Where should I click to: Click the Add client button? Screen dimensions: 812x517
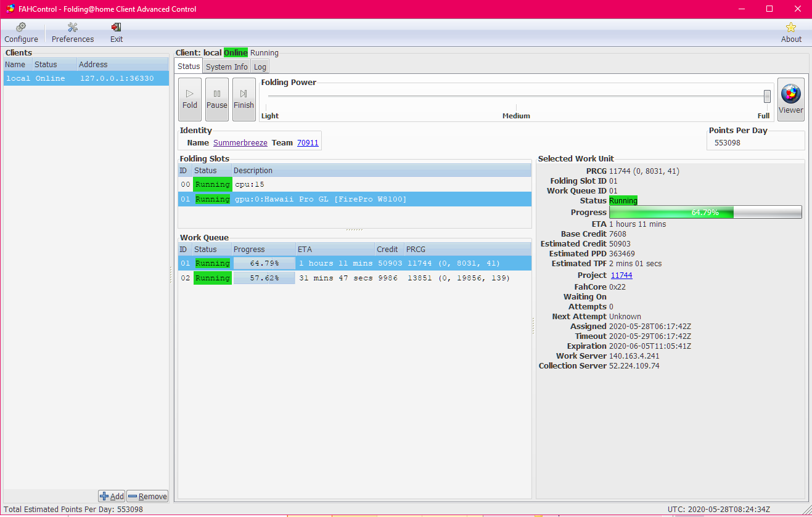(x=112, y=496)
